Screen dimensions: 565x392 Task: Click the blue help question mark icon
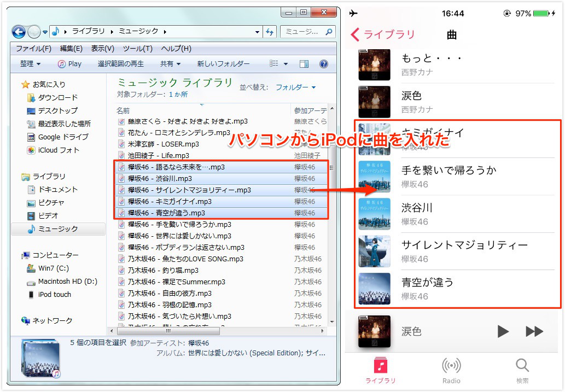point(324,64)
